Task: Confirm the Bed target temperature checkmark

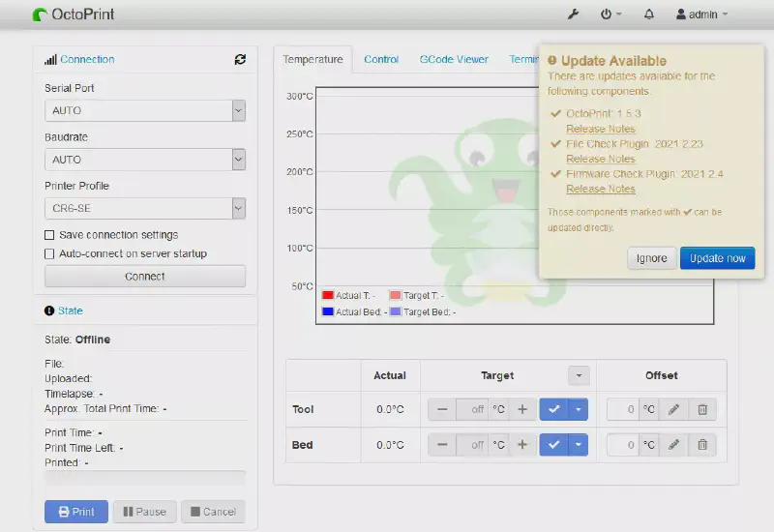Action: tap(553, 445)
